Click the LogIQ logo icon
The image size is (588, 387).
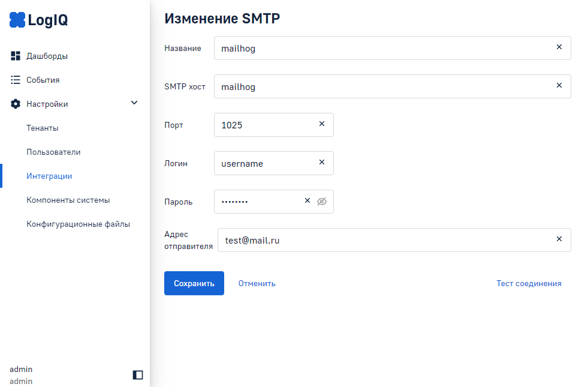(17, 20)
